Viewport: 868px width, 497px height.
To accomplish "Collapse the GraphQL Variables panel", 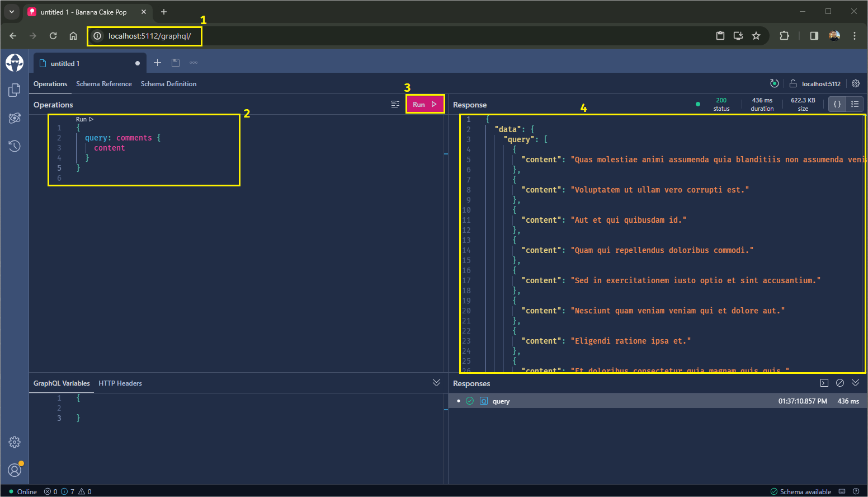I will [436, 383].
